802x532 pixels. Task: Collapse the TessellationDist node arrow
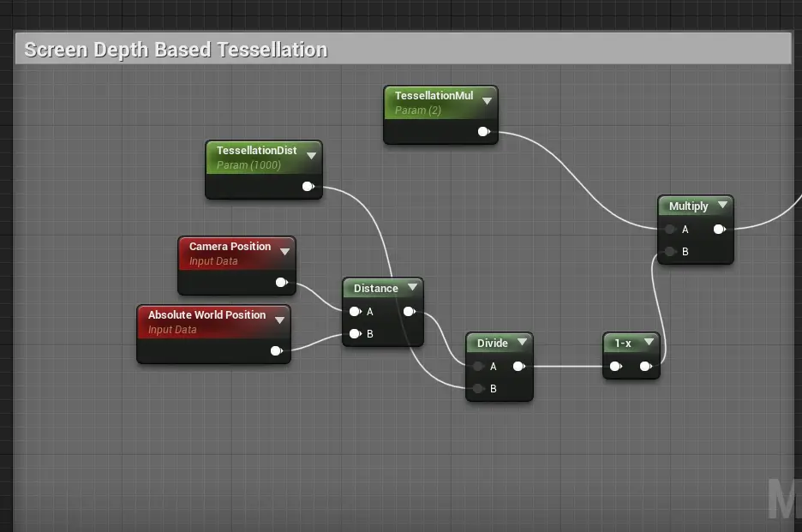click(x=311, y=156)
